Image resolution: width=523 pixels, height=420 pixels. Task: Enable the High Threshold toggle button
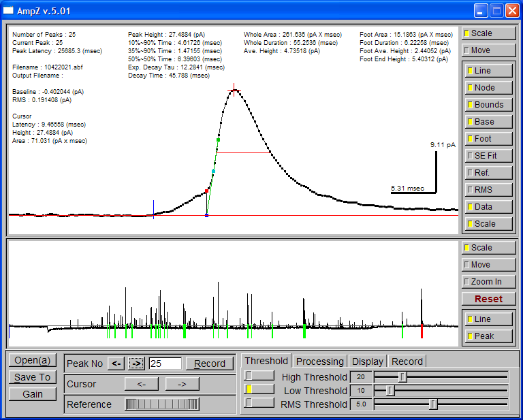pyautogui.click(x=259, y=376)
